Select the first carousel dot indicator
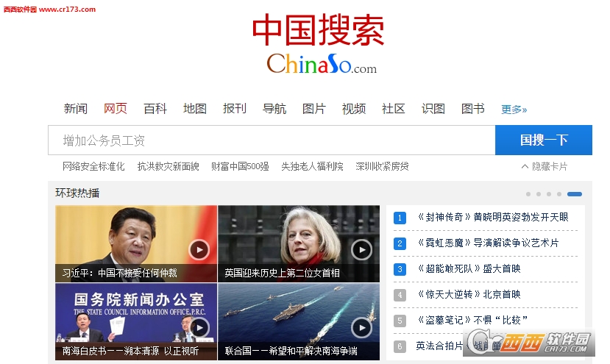This screenshot has height=364, width=610. point(528,194)
